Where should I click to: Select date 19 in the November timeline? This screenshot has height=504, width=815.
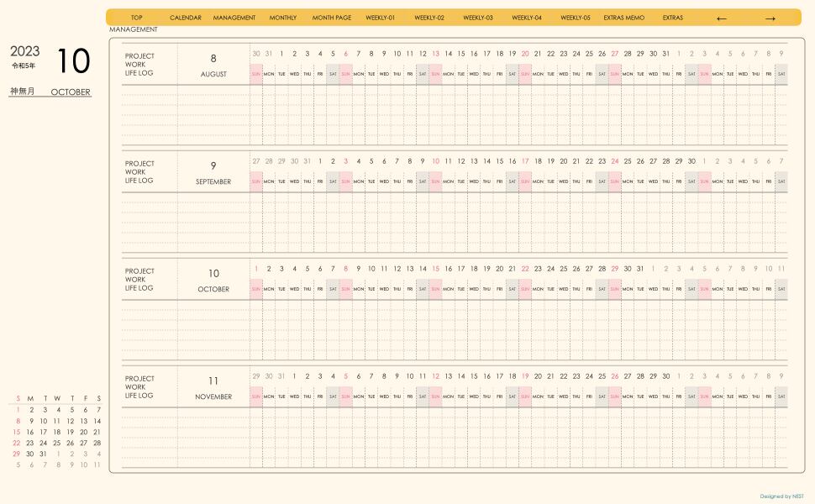click(525, 376)
